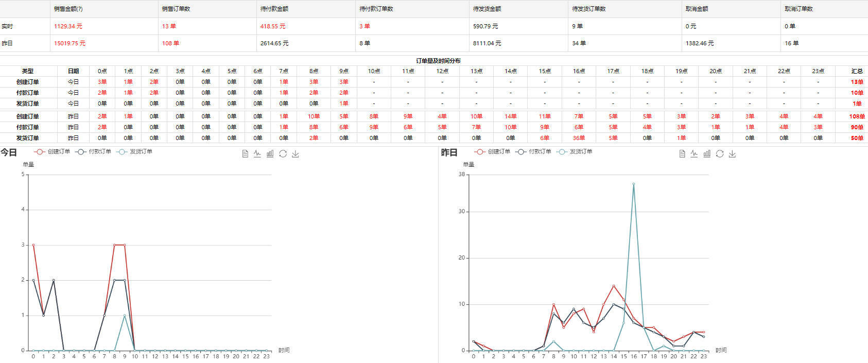Open yesterday's 108 单 sales order count
This screenshot has width=868, height=363.
point(170,43)
